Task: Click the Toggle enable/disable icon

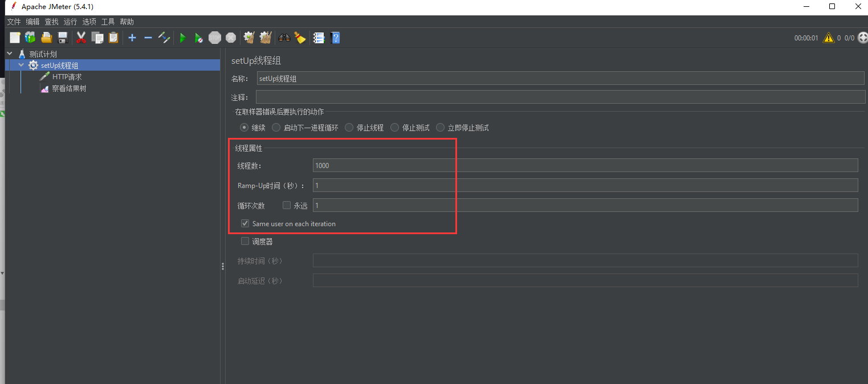Action: coord(164,38)
